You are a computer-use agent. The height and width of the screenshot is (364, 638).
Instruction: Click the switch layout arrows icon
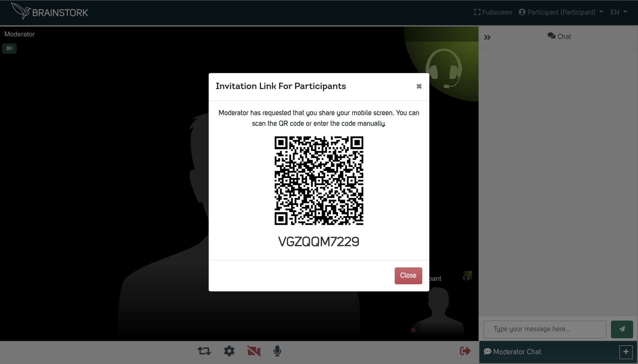pyautogui.click(x=204, y=351)
